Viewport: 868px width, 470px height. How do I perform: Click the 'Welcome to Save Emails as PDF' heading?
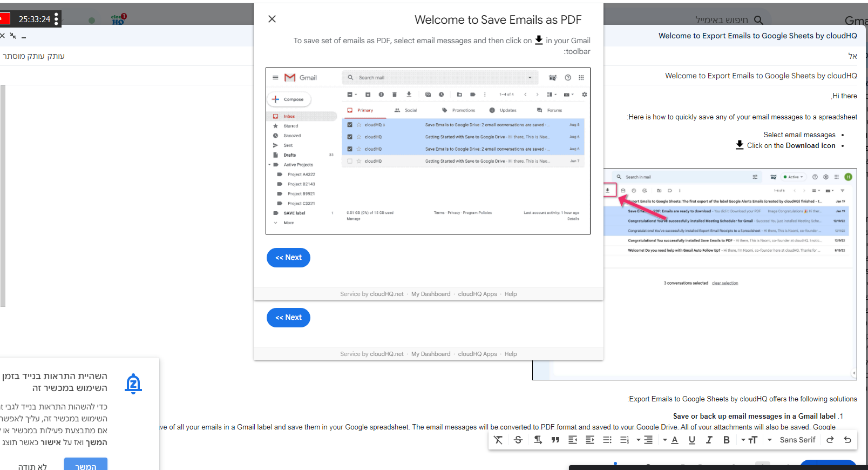pyautogui.click(x=498, y=20)
